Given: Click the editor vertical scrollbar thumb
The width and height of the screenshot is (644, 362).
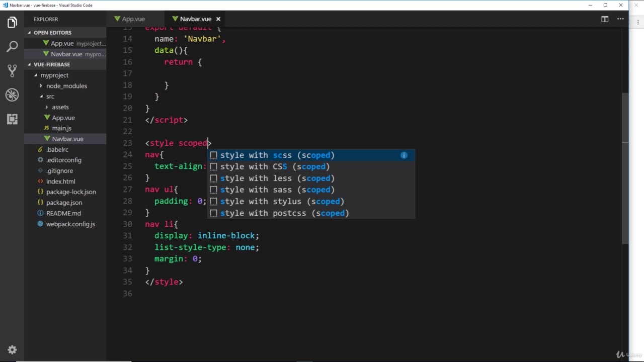Looking at the screenshot, I should [625, 168].
